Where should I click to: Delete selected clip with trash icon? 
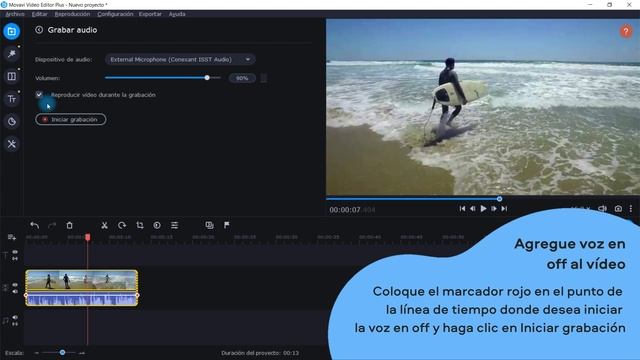(69, 225)
